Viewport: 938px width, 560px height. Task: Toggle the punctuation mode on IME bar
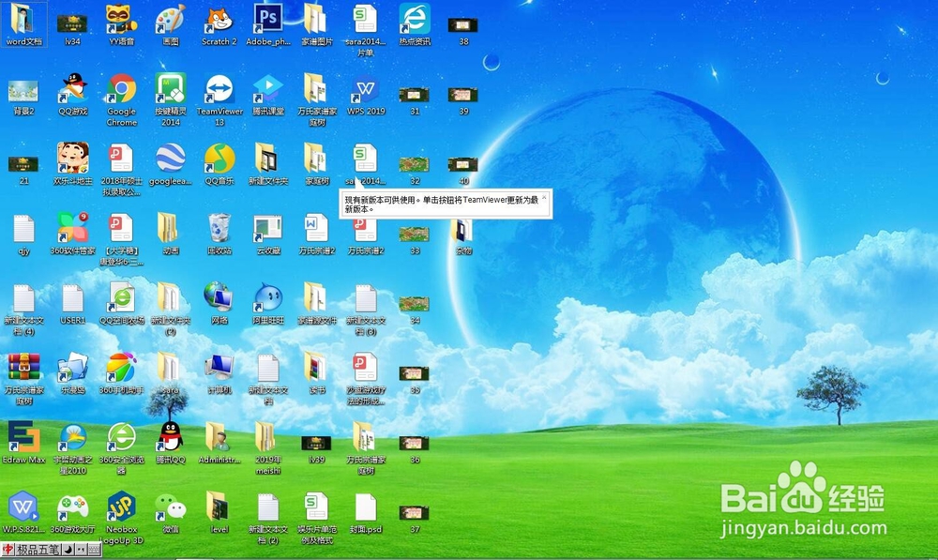pyautogui.click(x=82, y=550)
